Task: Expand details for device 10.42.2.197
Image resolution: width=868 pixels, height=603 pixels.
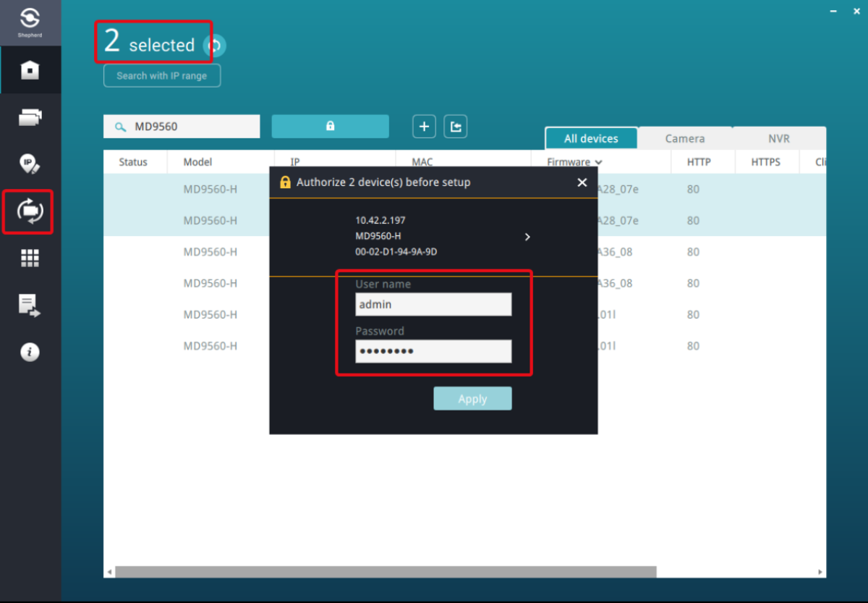Action: click(x=527, y=236)
